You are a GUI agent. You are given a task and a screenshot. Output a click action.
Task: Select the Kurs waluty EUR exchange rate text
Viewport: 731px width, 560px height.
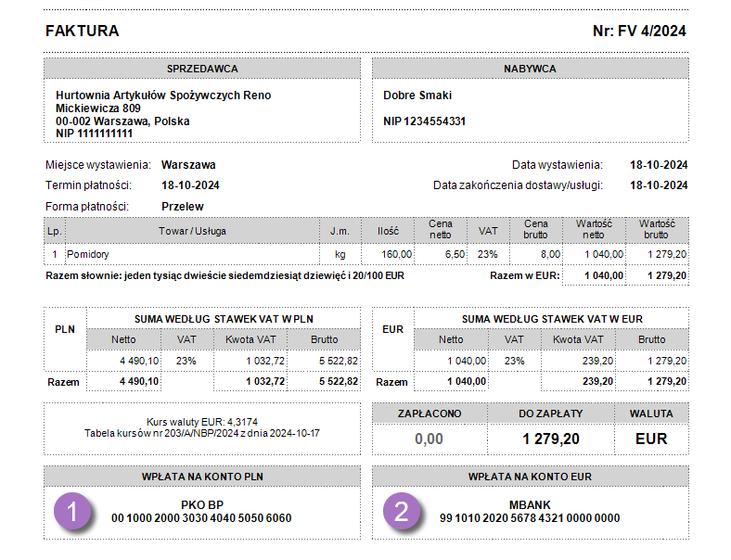point(201,421)
